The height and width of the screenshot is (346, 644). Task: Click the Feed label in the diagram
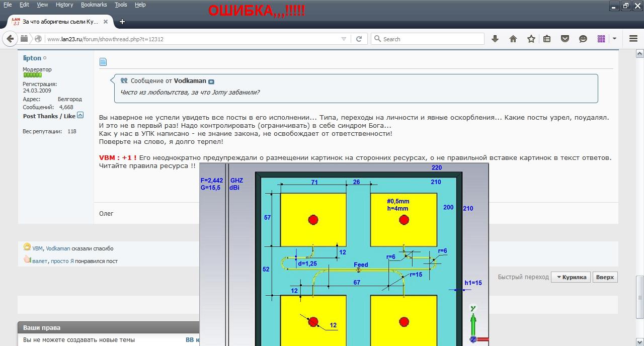click(x=361, y=265)
